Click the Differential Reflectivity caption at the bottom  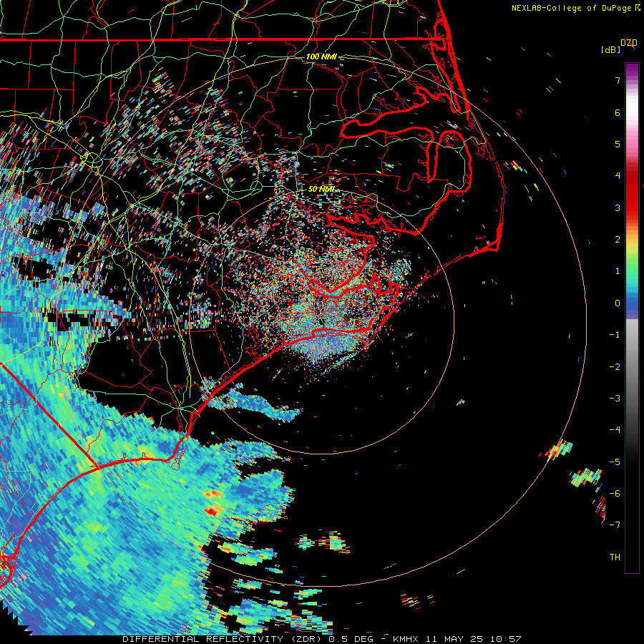[x=322, y=639]
